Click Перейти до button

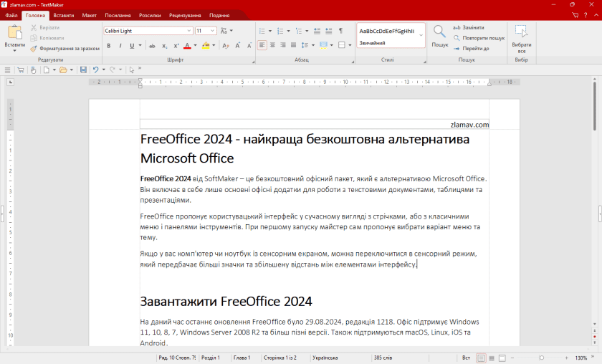(471, 49)
